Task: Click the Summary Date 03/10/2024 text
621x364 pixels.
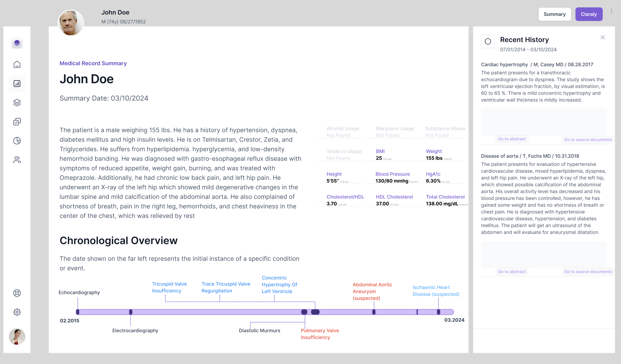Action: (x=104, y=98)
